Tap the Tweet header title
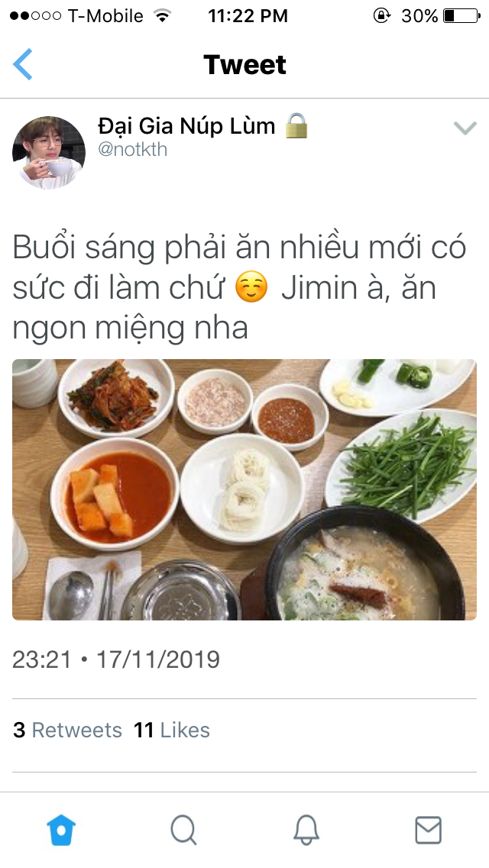The image size is (489, 868). (x=244, y=64)
